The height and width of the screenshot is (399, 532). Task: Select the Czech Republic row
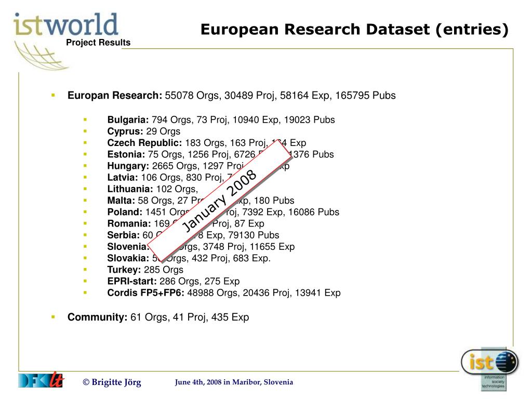(x=207, y=143)
